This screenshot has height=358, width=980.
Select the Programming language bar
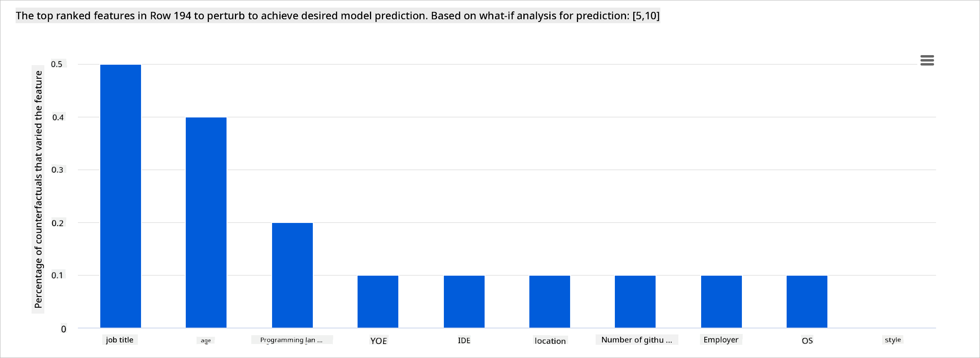292,275
